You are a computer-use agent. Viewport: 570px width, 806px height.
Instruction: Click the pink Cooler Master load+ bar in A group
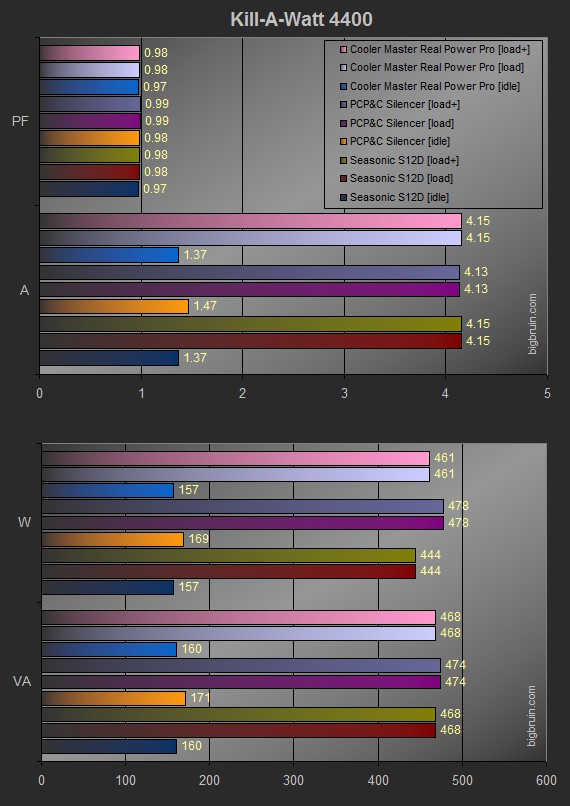pos(250,221)
